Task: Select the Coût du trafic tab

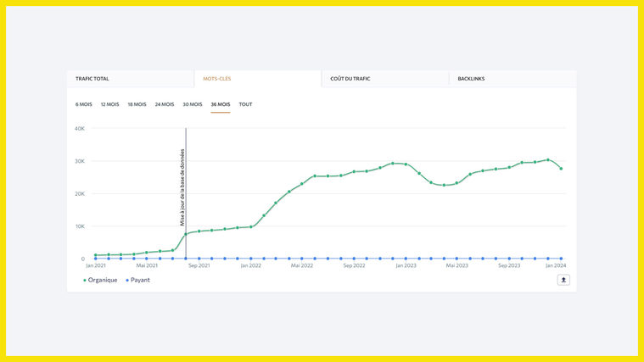Action: click(x=350, y=79)
